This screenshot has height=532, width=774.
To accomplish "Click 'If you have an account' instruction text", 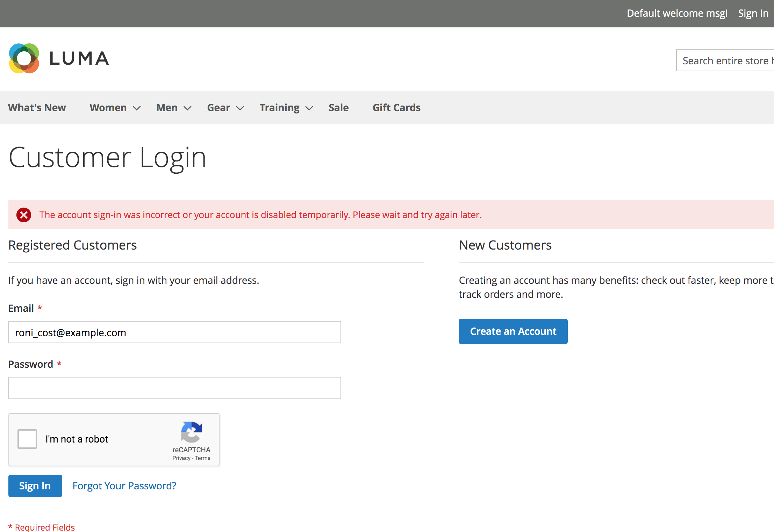I will click(x=134, y=280).
